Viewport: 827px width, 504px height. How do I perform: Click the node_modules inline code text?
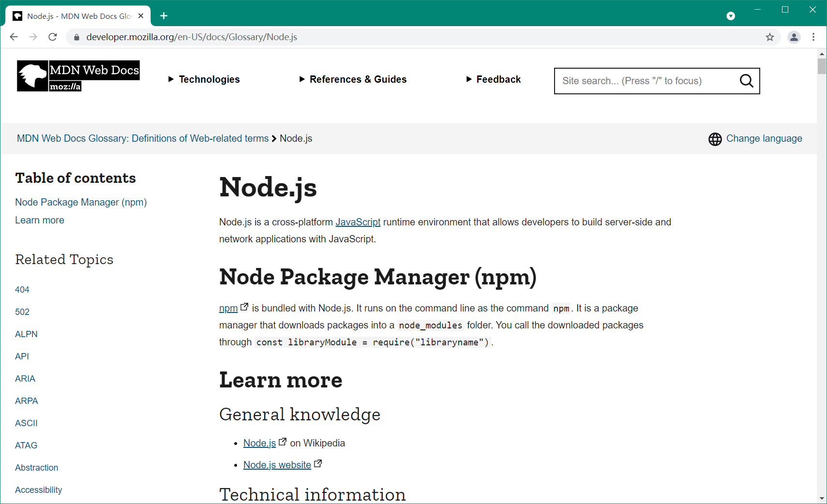(431, 326)
